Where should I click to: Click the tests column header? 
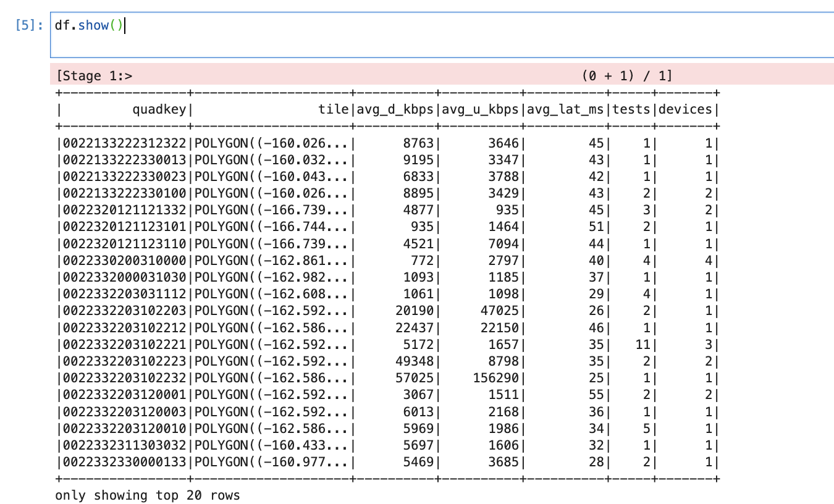(x=633, y=109)
